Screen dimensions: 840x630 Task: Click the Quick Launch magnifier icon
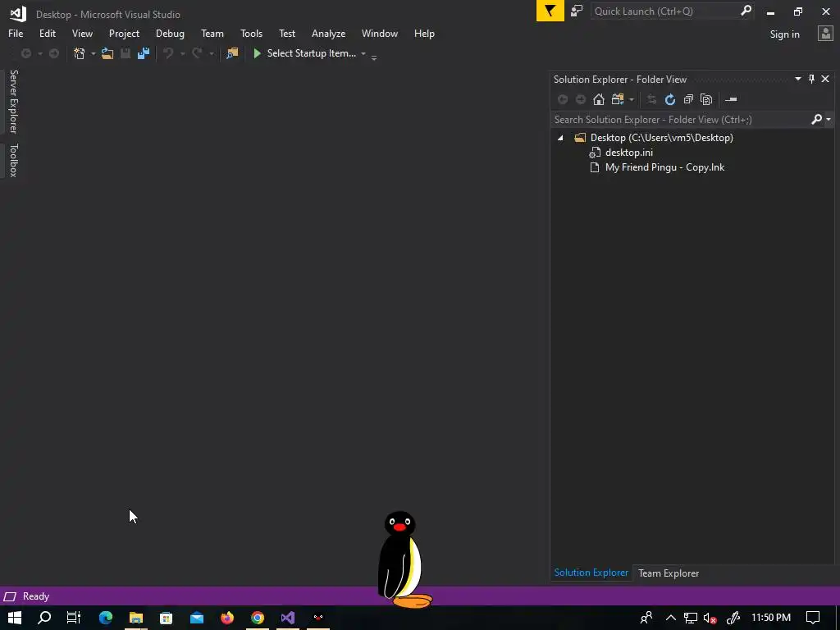(x=746, y=11)
